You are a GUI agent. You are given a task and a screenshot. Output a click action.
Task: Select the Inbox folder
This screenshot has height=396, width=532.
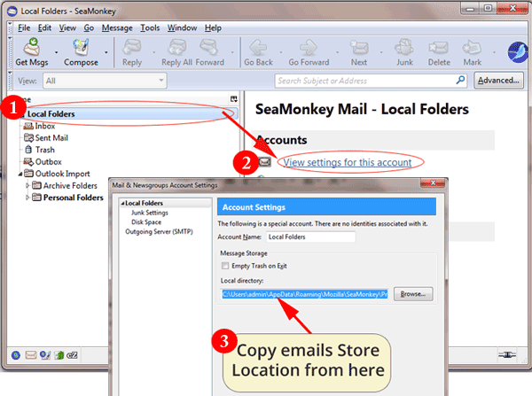(x=44, y=126)
